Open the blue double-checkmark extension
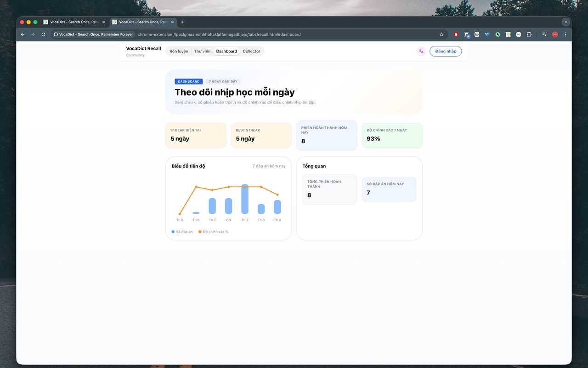The width and height of the screenshot is (588, 368). (x=487, y=34)
